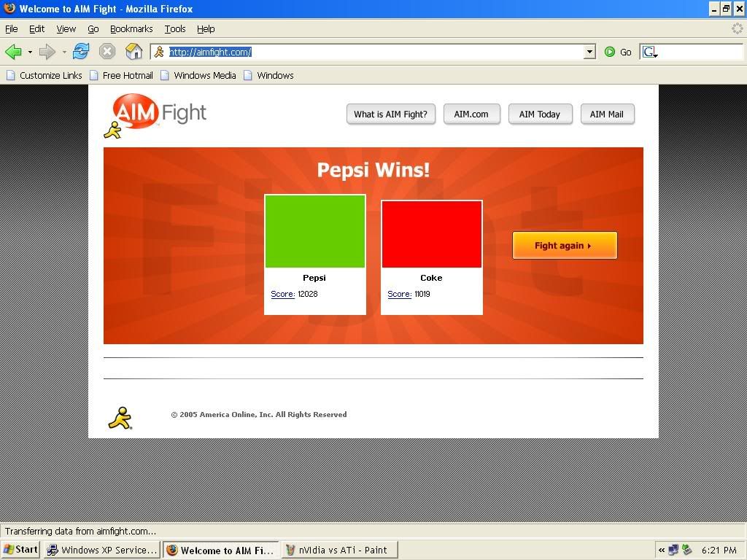This screenshot has width=747, height=560.
Task: Click the Forward arrow button
Action: click(x=47, y=52)
